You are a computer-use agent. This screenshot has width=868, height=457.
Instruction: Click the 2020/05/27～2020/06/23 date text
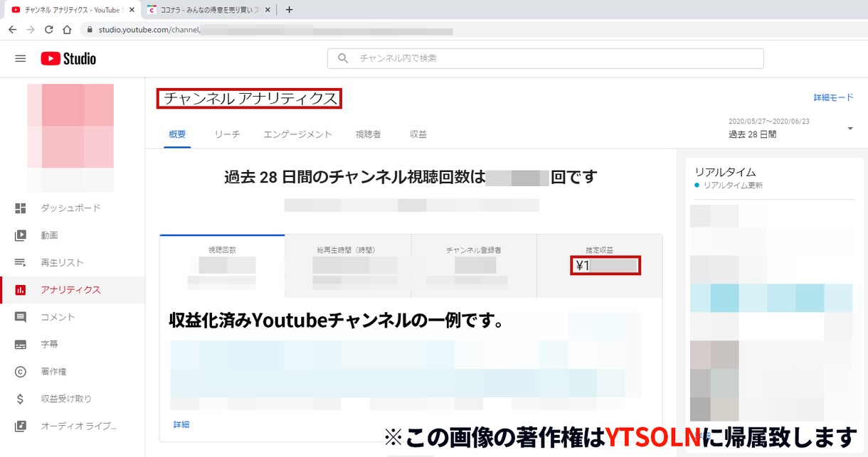pos(769,121)
